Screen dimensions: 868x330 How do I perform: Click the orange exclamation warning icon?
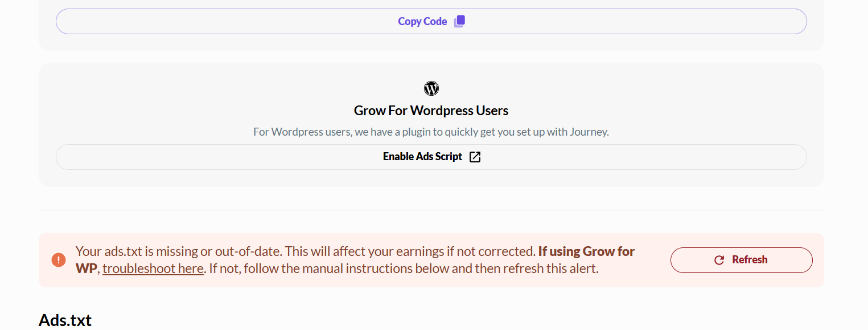click(59, 260)
